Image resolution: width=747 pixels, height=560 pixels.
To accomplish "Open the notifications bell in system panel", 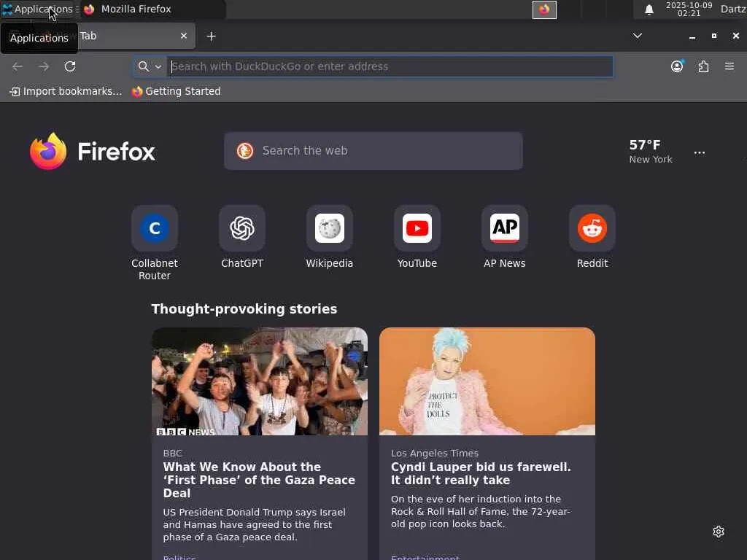I will [649, 9].
